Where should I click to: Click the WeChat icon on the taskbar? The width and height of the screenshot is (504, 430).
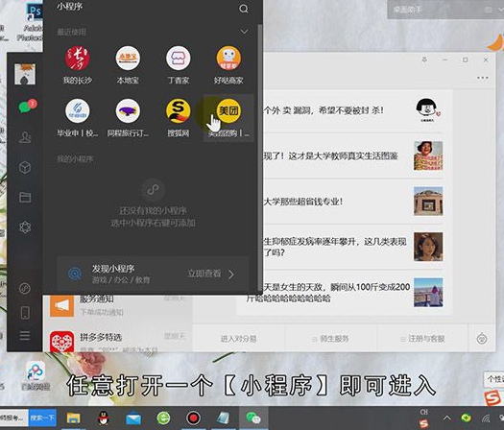[x=253, y=418]
